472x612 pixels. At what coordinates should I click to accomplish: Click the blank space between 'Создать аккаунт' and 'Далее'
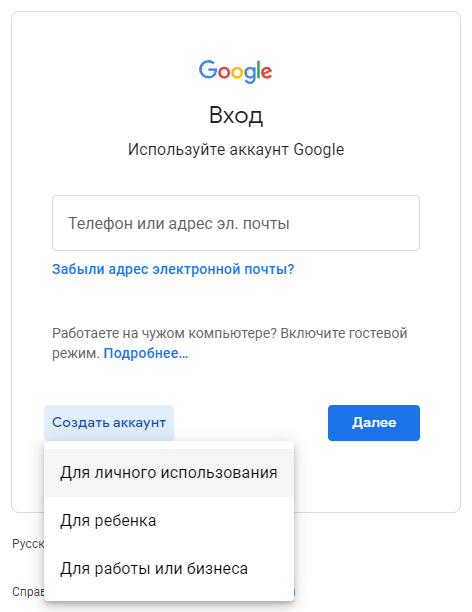pos(251,423)
